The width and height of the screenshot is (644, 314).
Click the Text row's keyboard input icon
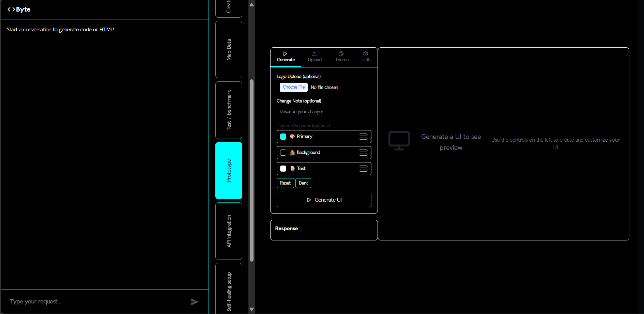coord(363,169)
